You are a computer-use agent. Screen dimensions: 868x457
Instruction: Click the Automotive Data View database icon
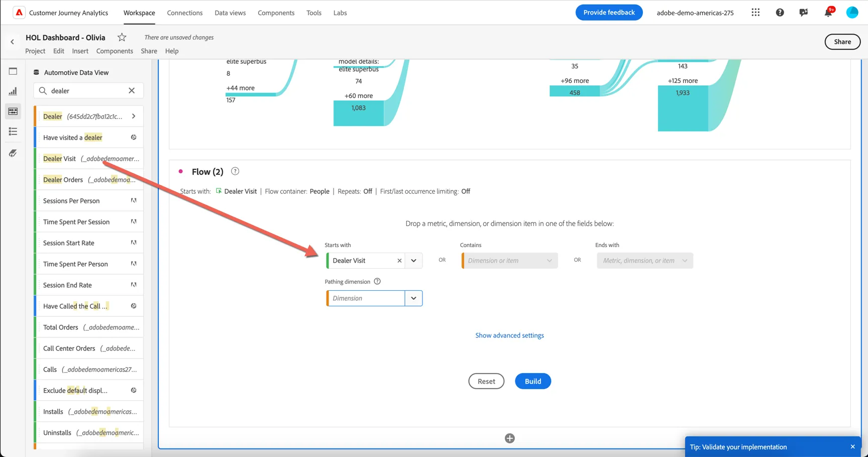(x=36, y=72)
